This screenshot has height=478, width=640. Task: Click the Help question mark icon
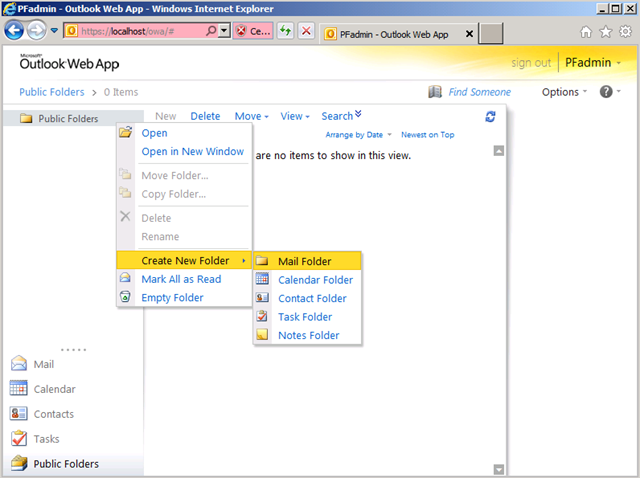[606, 92]
